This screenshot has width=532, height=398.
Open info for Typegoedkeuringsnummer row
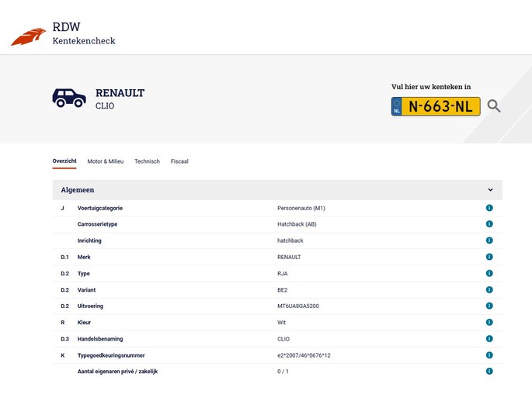[489, 355]
